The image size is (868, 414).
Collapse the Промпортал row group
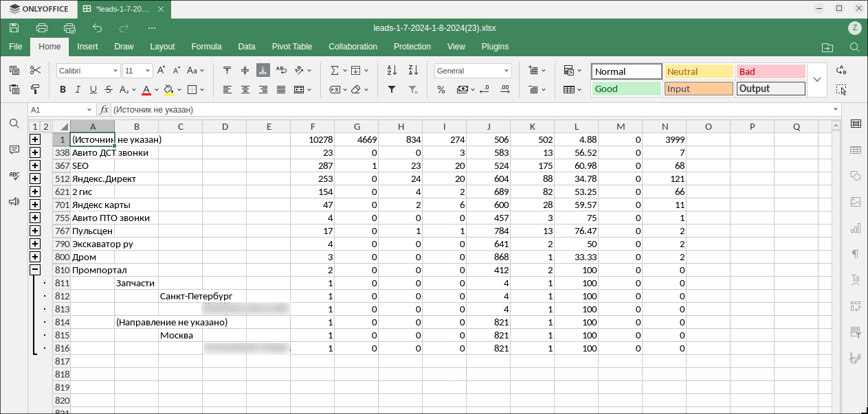click(x=35, y=270)
